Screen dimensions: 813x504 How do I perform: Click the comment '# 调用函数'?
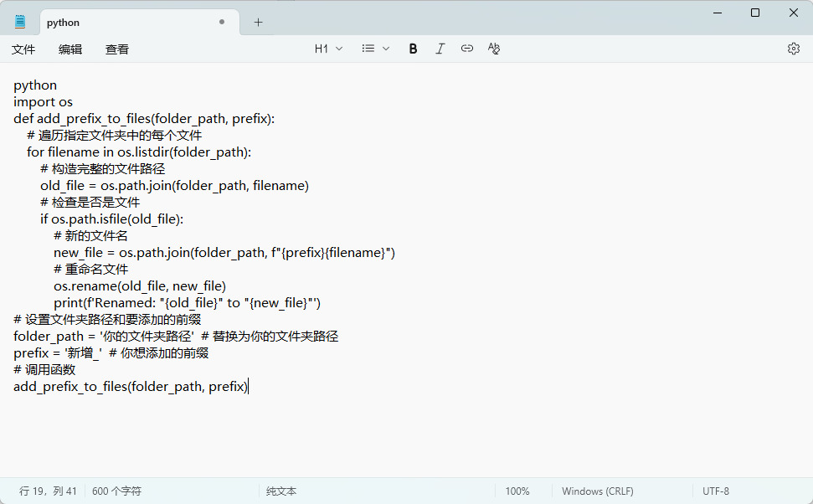coord(44,370)
